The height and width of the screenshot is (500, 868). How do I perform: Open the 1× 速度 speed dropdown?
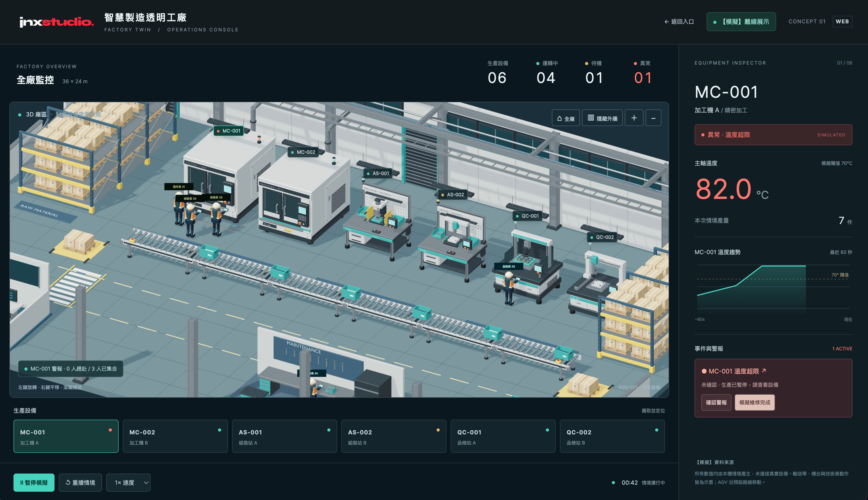tap(128, 482)
